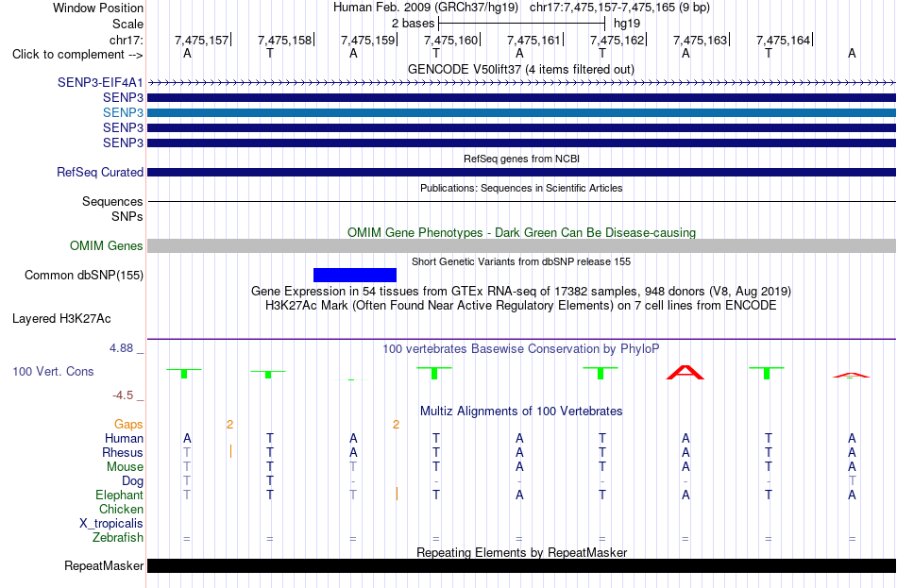Click the chr17:7,475,157-7,475,165 (9 bp) position text
The width and height of the screenshot is (897, 588).
click(x=619, y=8)
